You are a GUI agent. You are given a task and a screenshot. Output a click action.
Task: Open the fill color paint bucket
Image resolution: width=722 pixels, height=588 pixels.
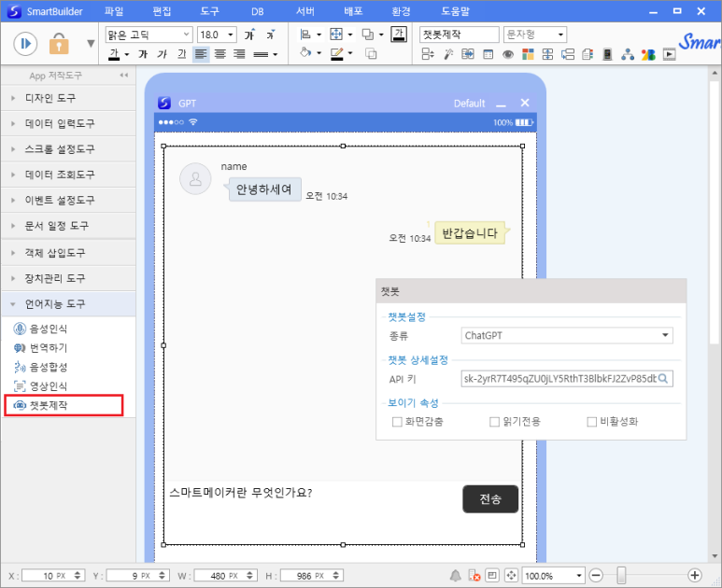coord(305,53)
